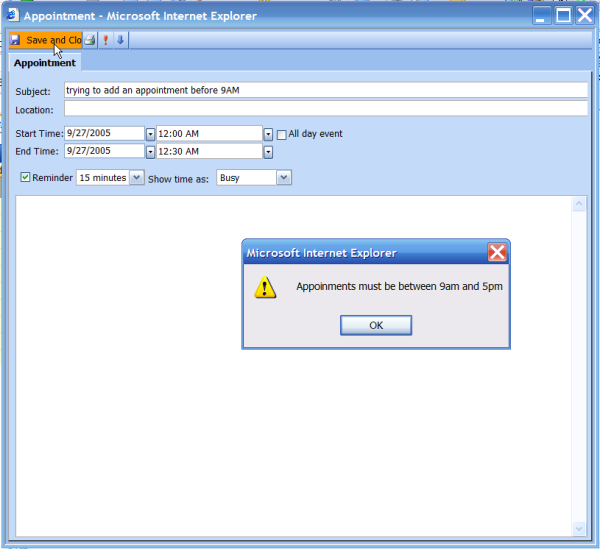Enable the All day event checkbox
600x549 pixels.
click(x=281, y=134)
